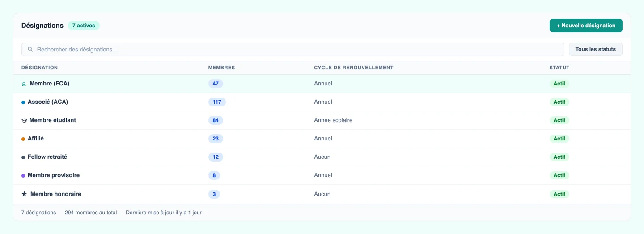
Task: Click the 3 members count badge
Action: point(214,194)
